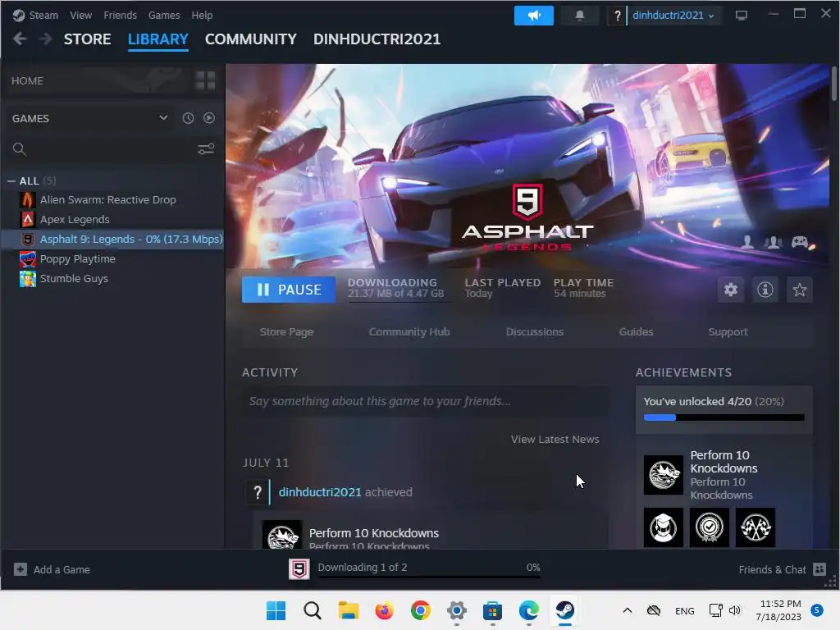Open the Windows Start menu
This screenshot has height=630, width=840.
[x=276, y=610]
